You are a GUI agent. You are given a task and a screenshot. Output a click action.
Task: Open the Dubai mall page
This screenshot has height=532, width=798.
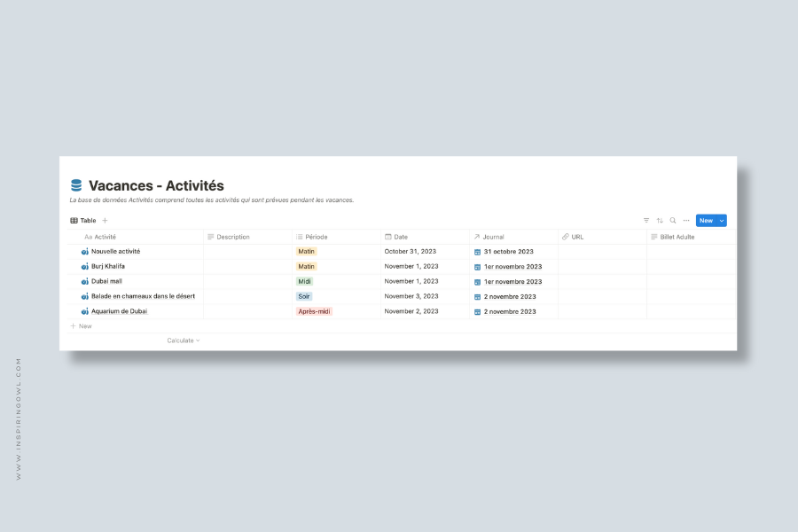(x=106, y=281)
